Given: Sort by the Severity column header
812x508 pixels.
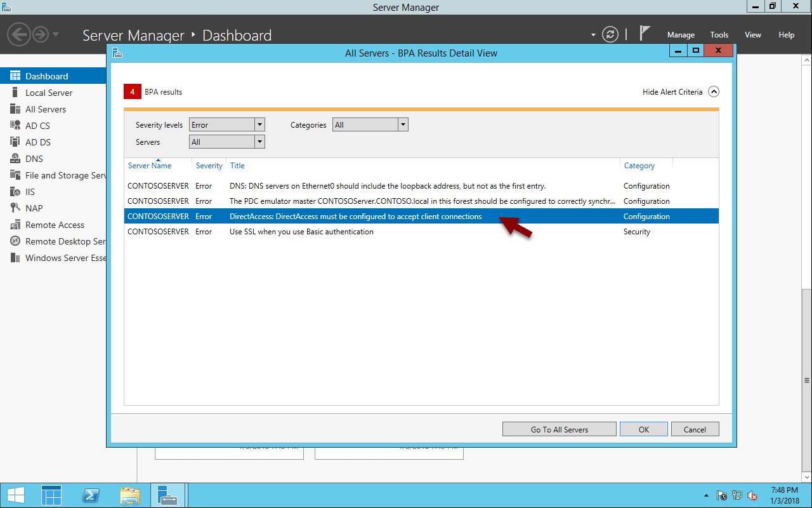Looking at the screenshot, I should pos(209,165).
